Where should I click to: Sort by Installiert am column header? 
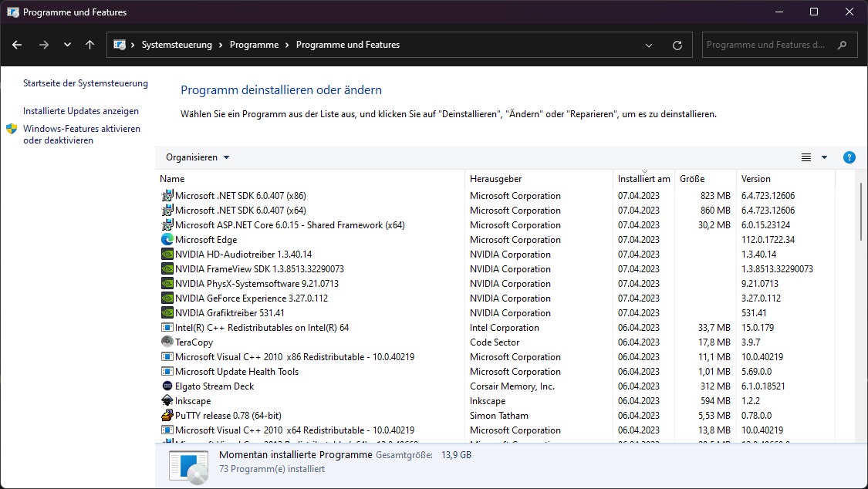643,179
